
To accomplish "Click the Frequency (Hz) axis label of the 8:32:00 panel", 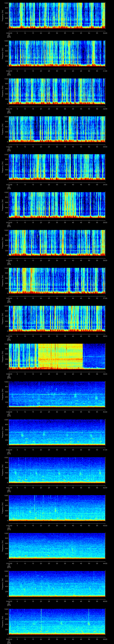I will point(3,129).
